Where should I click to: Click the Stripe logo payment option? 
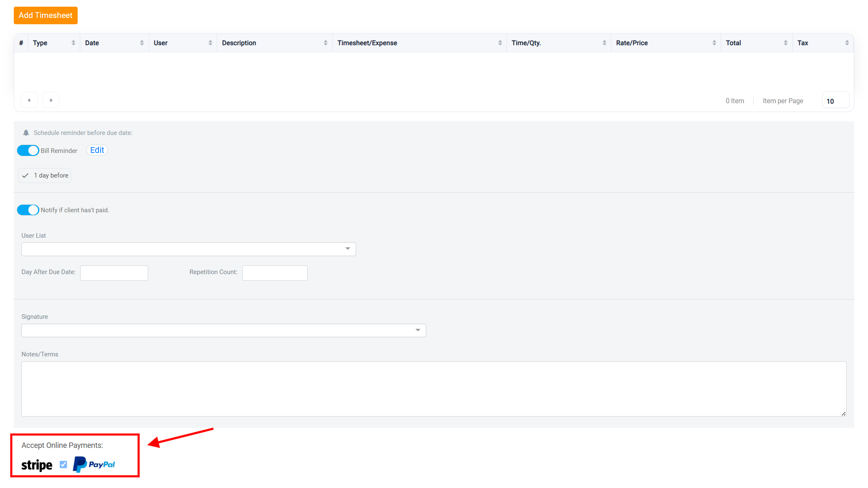coord(37,465)
